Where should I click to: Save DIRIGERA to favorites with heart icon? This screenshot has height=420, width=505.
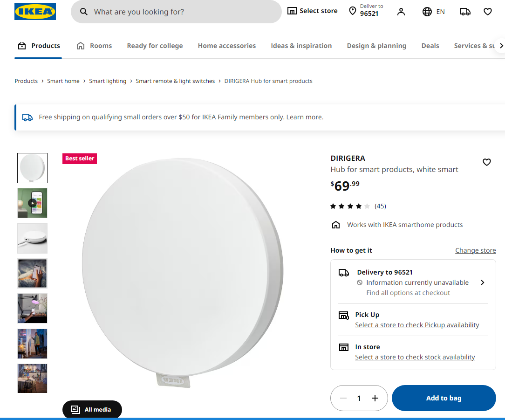click(486, 162)
